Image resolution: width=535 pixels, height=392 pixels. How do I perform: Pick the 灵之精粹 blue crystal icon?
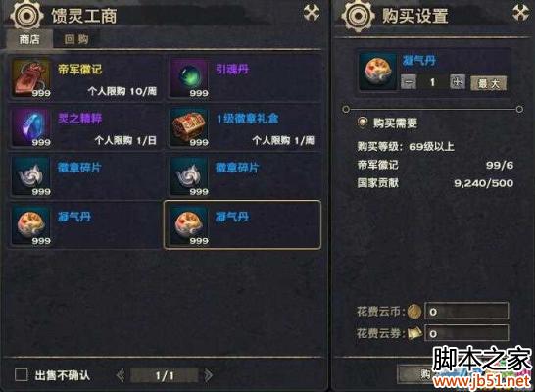(x=31, y=127)
